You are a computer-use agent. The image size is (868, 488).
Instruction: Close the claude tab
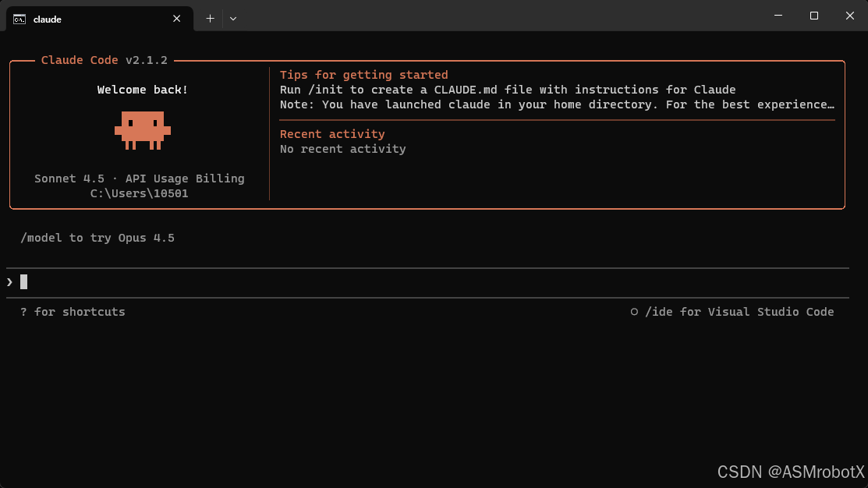pos(176,19)
